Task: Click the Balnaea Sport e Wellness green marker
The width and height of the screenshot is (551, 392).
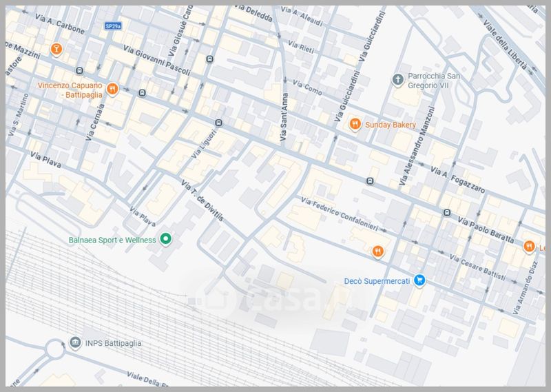Action: click(x=165, y=240)
